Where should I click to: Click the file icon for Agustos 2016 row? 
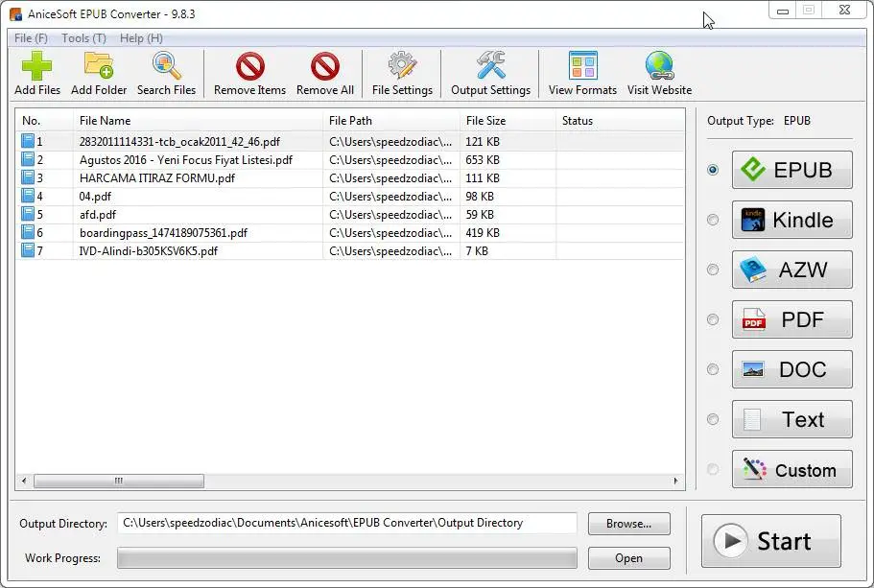click(x=27, y=159)
